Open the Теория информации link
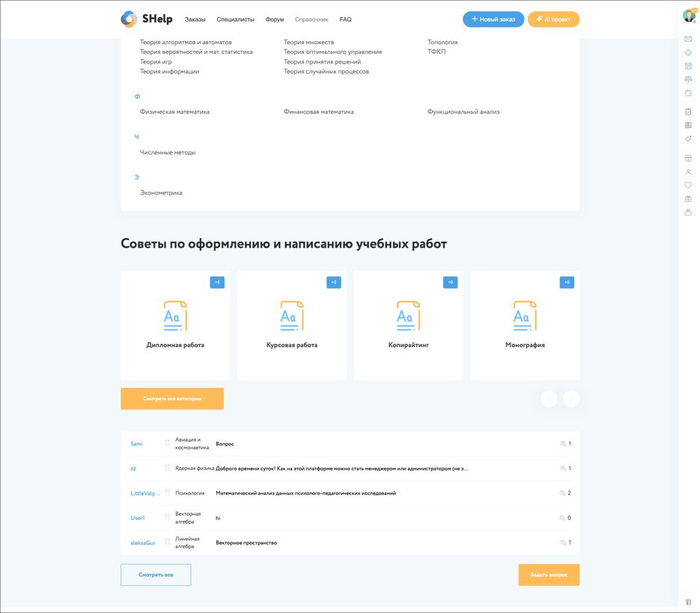 [170, 71]
